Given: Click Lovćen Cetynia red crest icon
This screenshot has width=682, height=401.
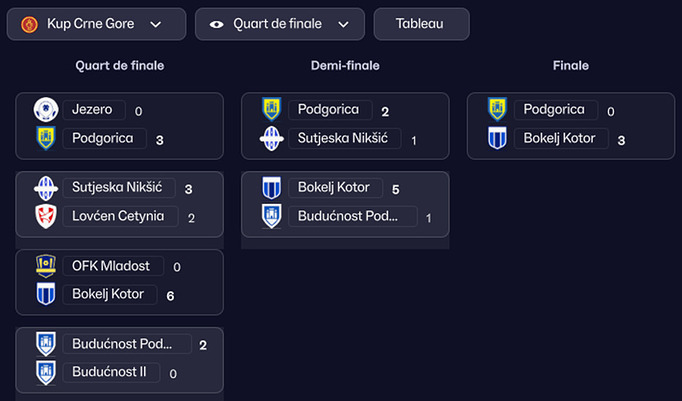Looking at the screenshot, I should coord(44,216).
